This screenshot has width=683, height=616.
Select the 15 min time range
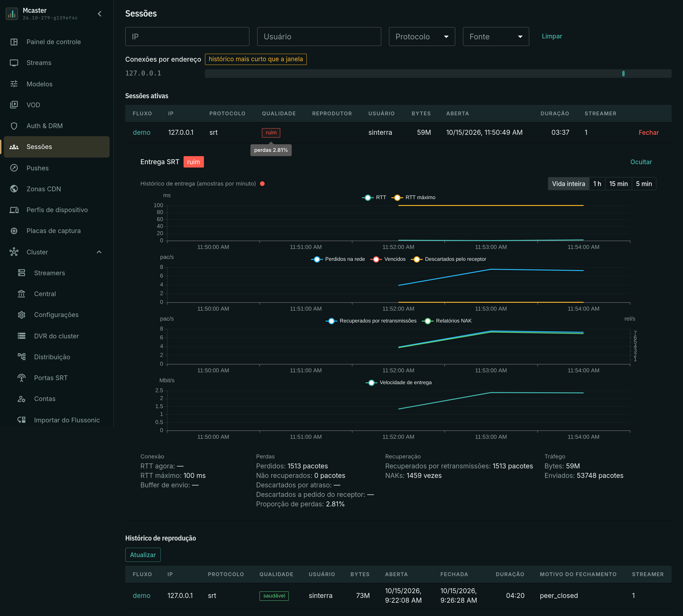[618, 184]
